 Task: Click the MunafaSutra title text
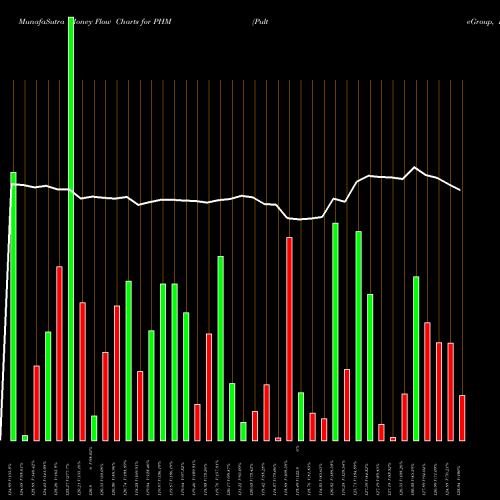pos(41,22)
